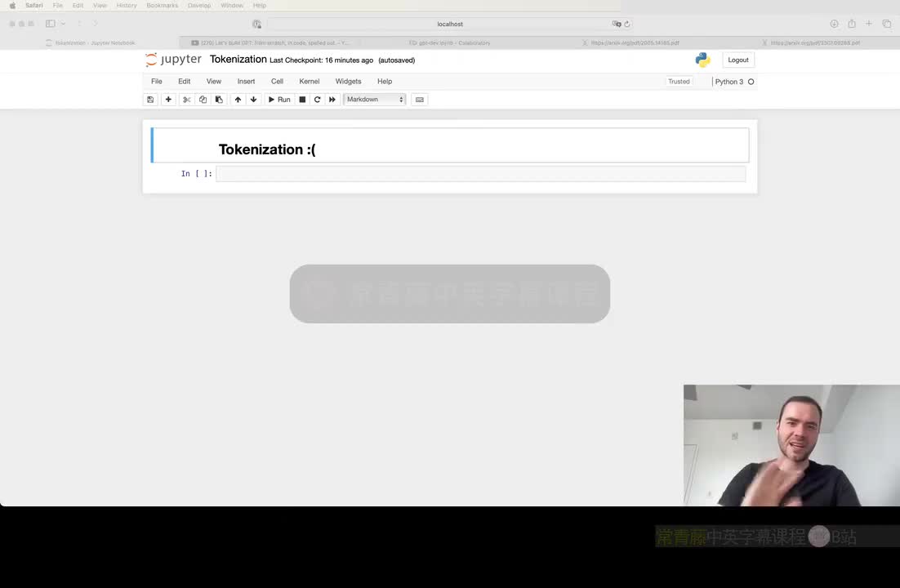900x588 pixels.
Task: Move selected cell up
Action: (238, 100)
